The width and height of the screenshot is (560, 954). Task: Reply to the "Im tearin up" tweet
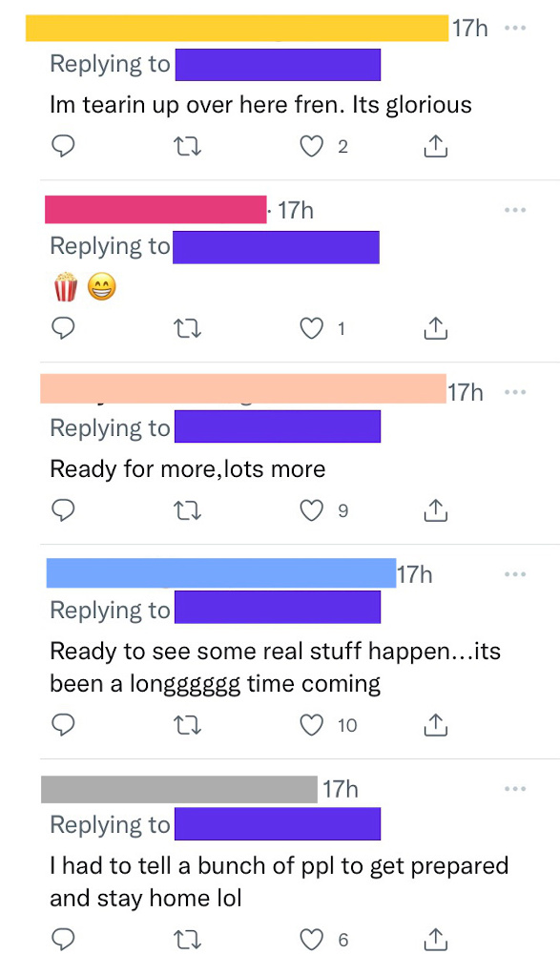(x=63, y=147)
